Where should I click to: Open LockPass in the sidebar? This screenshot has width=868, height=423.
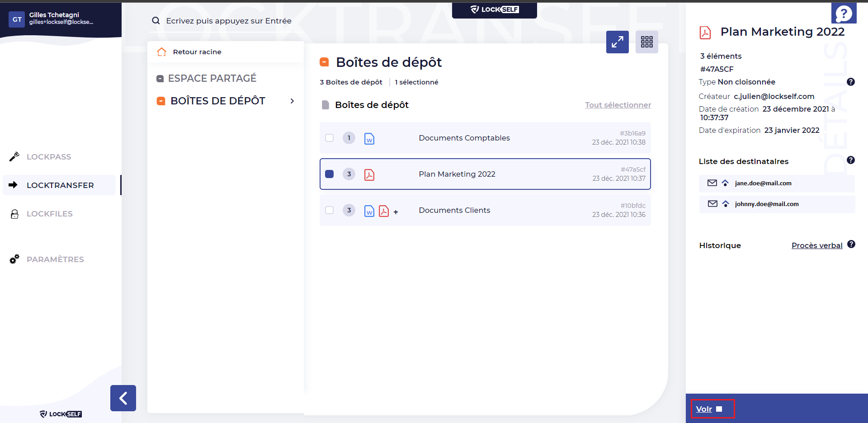coord(49,157)
